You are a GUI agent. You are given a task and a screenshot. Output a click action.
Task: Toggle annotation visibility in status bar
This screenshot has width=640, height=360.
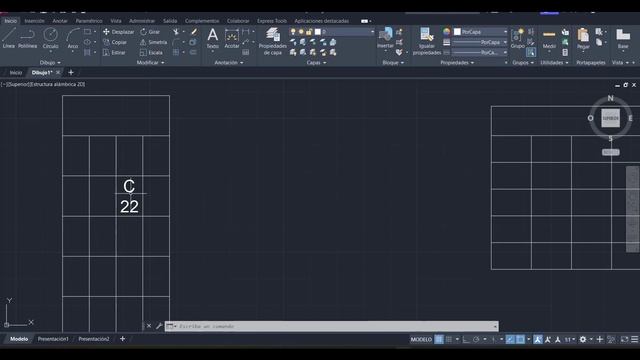pos(538,340)
